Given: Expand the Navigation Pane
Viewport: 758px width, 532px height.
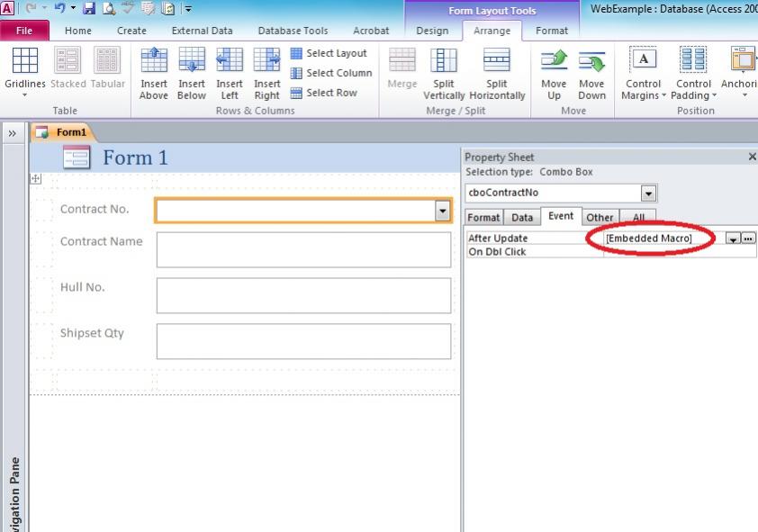Looking at the screenshot, I should tap(12, 133).
